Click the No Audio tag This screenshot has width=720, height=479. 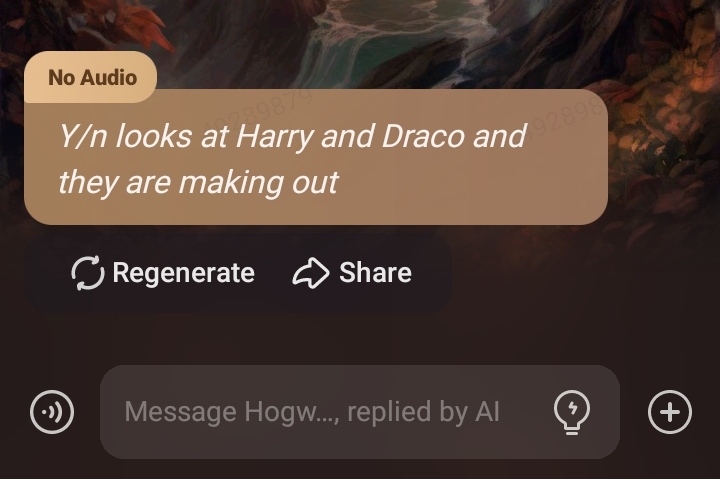tap(90, 77)
